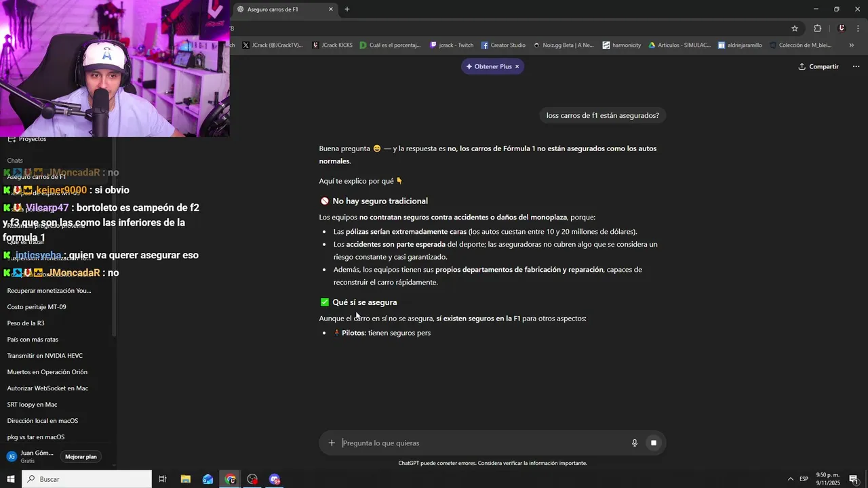Click the Obtener Plus button

point(488,66)
